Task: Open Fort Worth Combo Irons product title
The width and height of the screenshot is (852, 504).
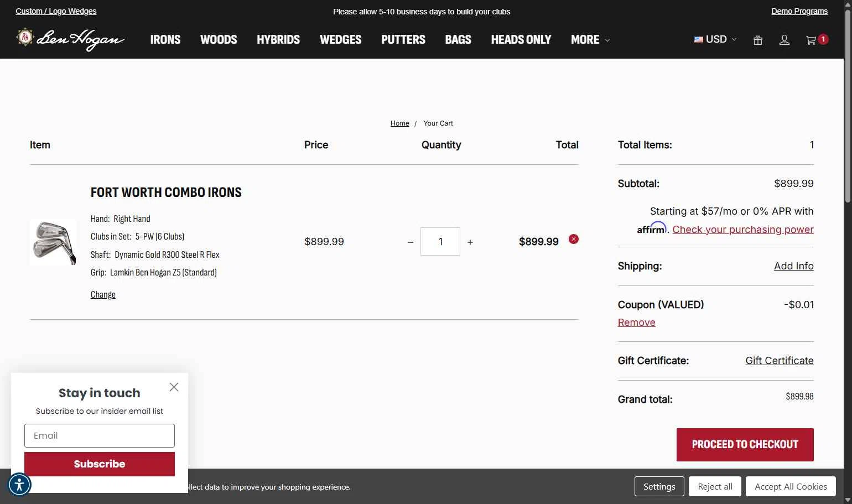Action: pyautogui.click(x=166, y=193)
